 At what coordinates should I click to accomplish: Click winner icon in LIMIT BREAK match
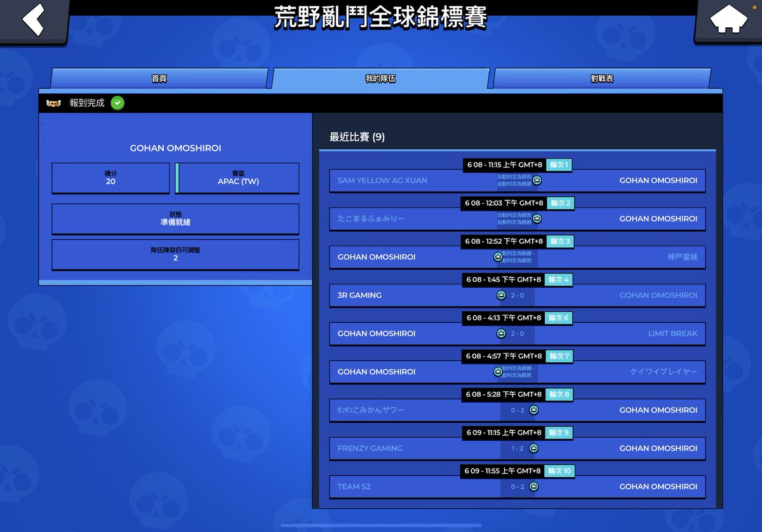coord(501,333)
